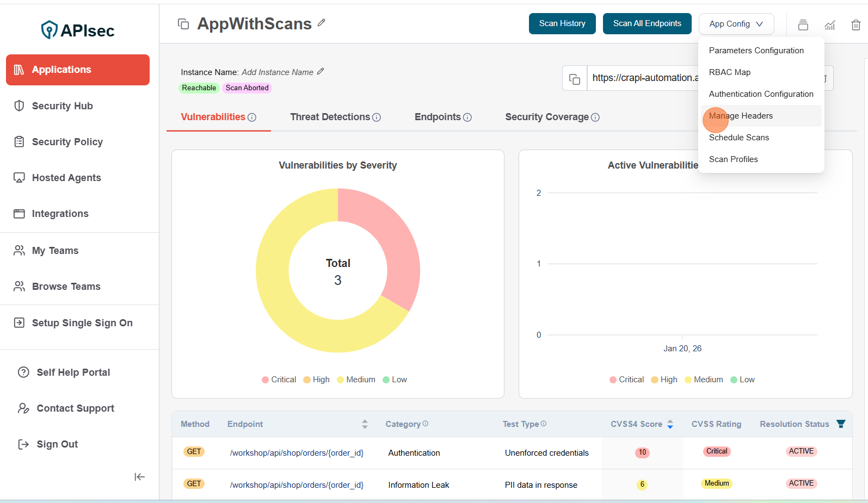The image size is (868, 503).
Task: Click the archive stack icon in header
Action: tap(803, 25)
